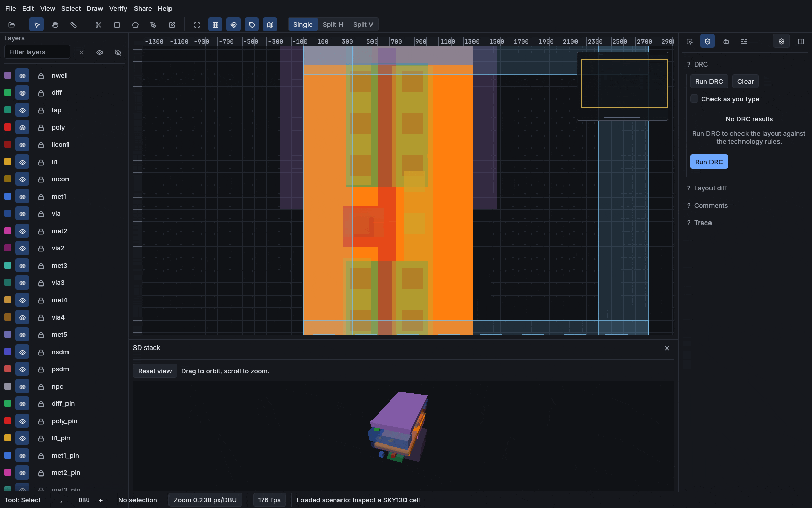Lock the psdm layer
Image resolution: width=812 pixels, height=508 pixels.
tap(41, 369)
